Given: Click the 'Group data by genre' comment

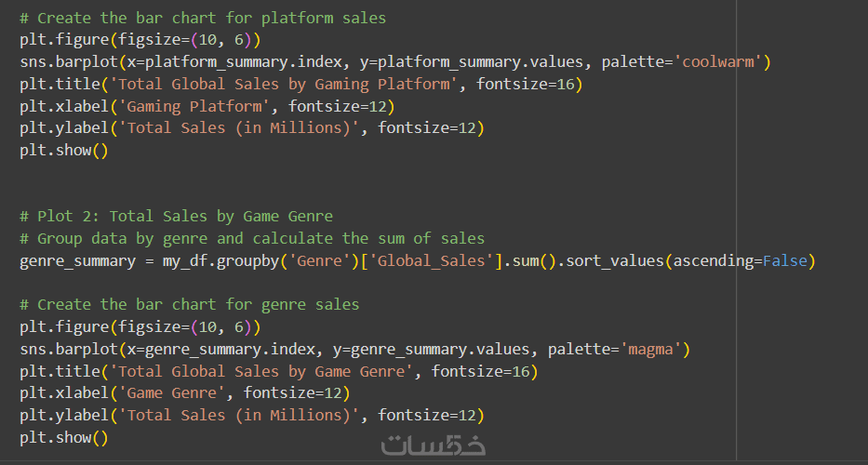Looking at the screenshot, I should [x=251, y=239].
